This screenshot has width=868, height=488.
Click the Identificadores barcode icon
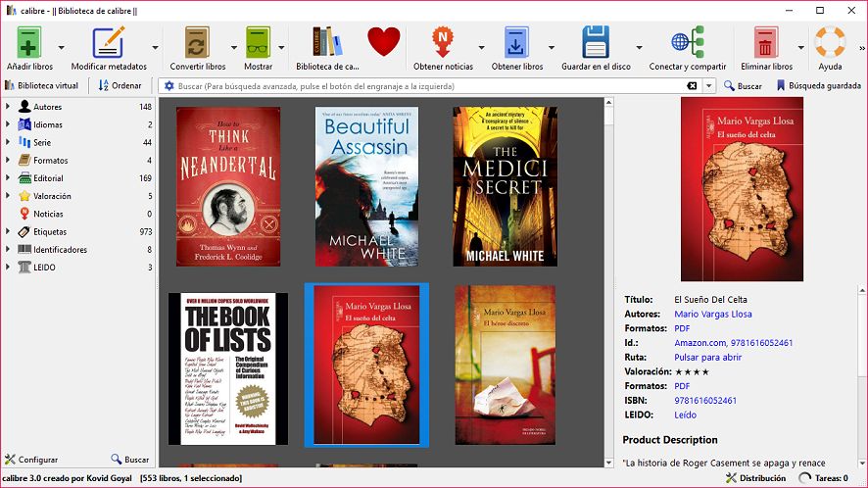[x=24, y=249]
